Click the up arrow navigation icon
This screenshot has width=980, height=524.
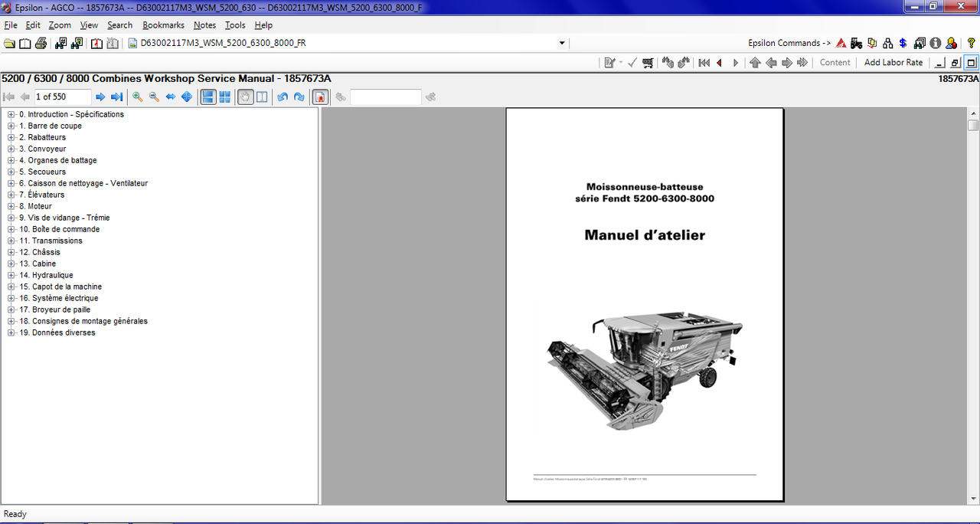tap(755, 63)
